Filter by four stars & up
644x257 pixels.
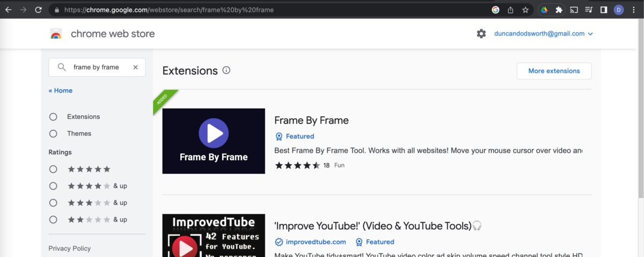click(x=53, y=186)
